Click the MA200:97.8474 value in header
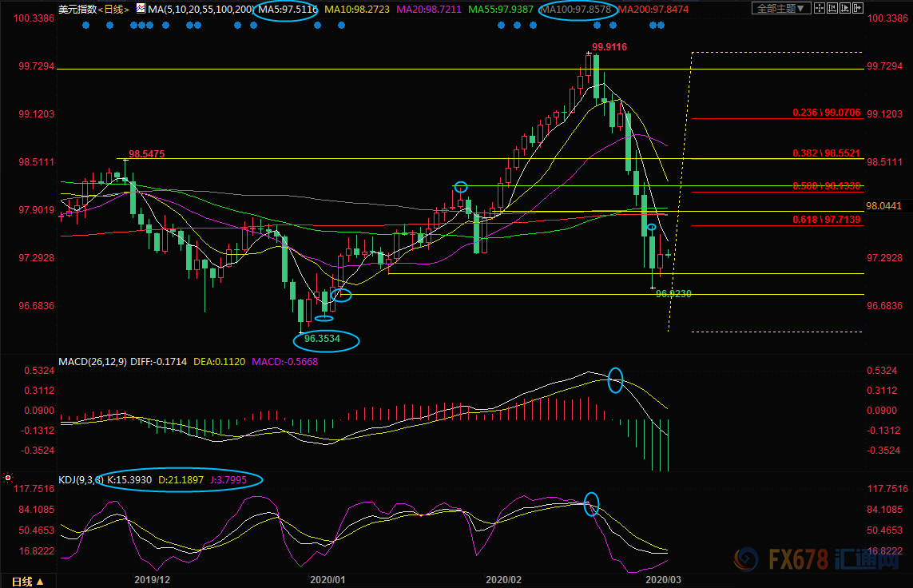 657,10
